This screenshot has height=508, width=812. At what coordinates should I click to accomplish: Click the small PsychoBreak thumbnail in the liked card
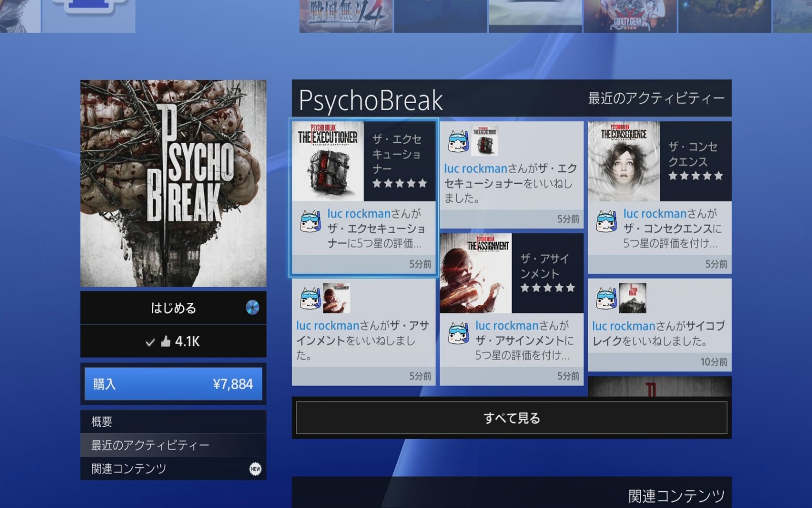[x=632, y=298]
